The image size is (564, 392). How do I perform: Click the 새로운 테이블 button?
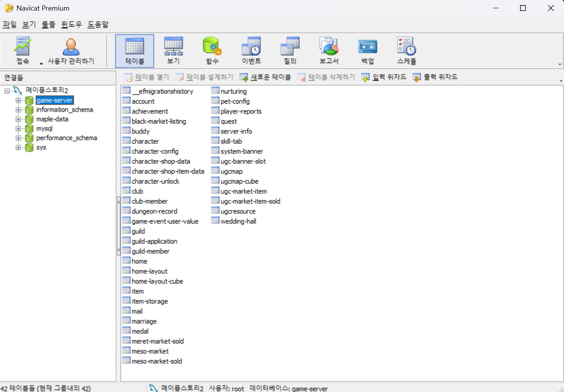pyautogui.click(x=265, y=77)
